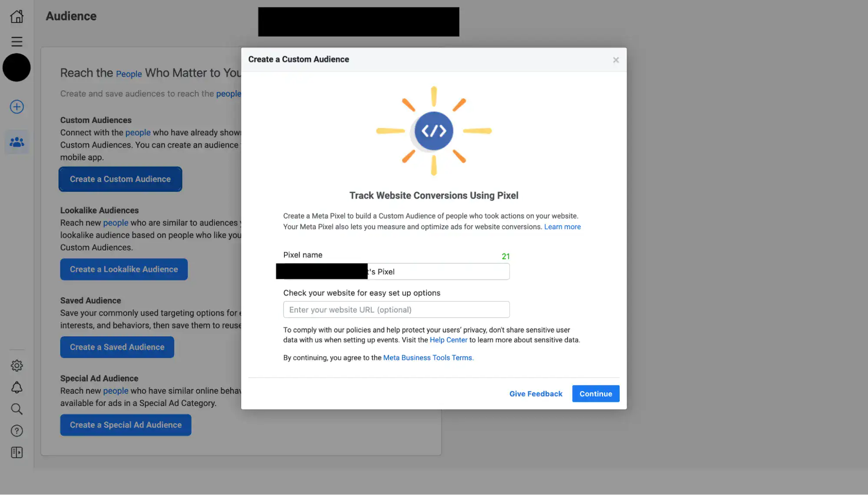
Task: Click the Home icon in sidebar
Action: tap(17, 17)
